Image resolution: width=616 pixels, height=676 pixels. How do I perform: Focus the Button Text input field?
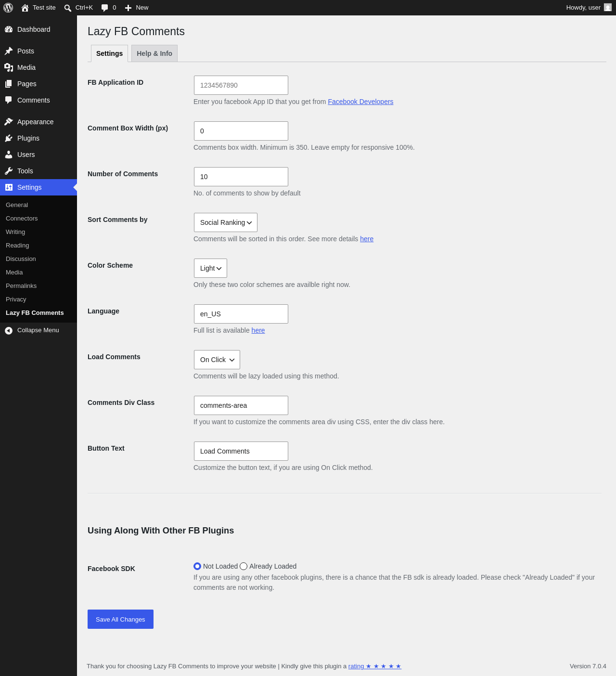[x=241, y=451]
